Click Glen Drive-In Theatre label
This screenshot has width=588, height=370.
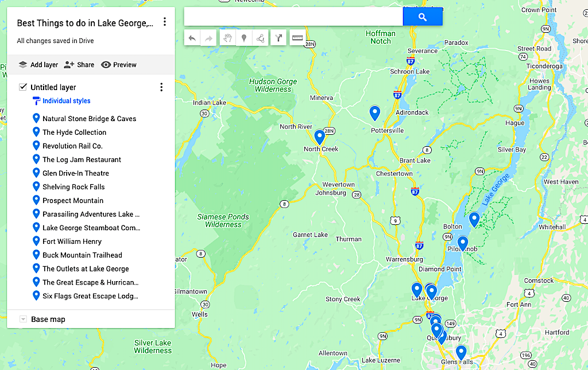click(x=76, y=173)
